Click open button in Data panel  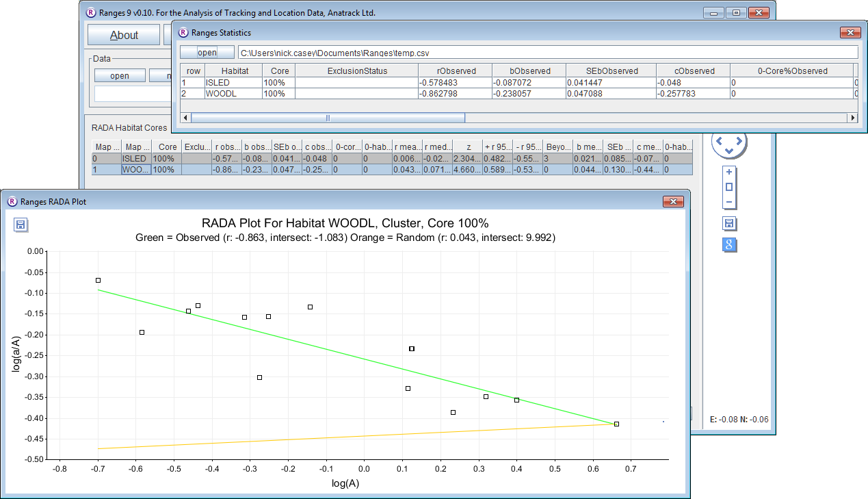pos(120,76)
